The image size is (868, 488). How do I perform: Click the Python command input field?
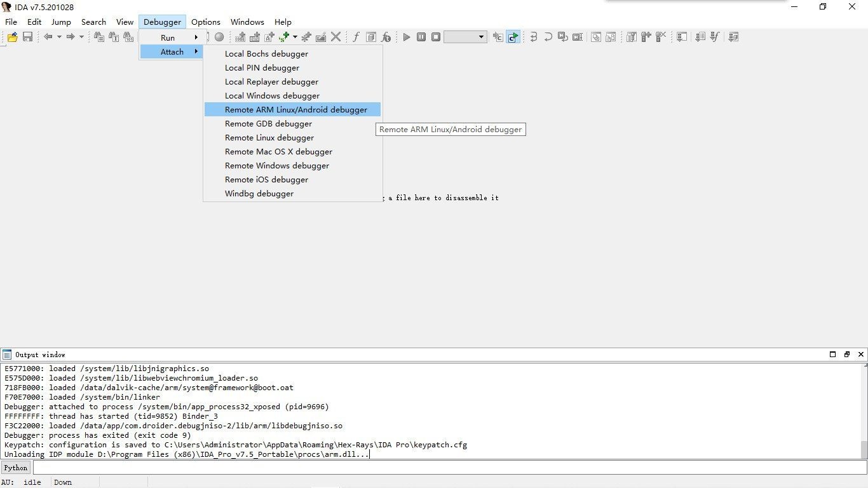(450, 468)
